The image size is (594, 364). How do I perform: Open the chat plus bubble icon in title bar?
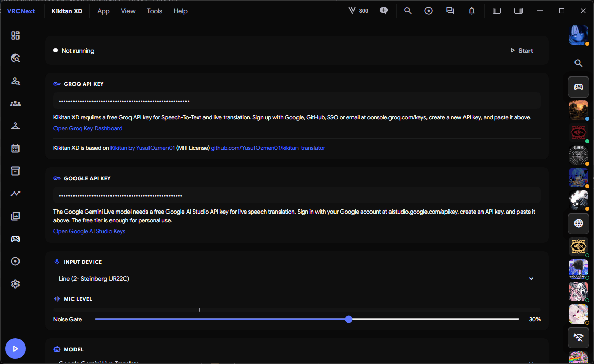[384, 11]
